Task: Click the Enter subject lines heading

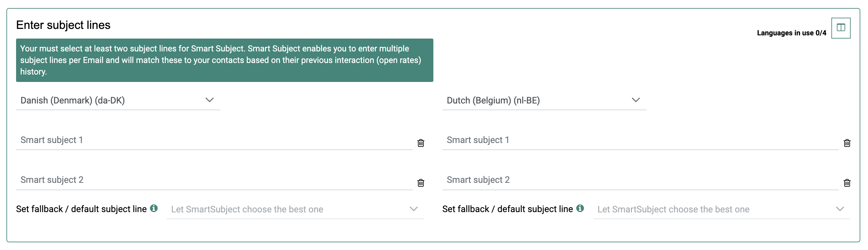Action: pos(63,25)
